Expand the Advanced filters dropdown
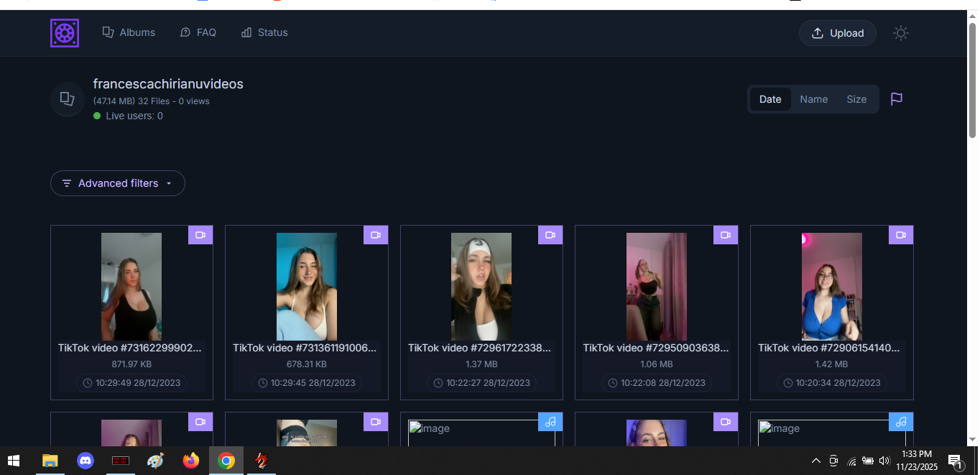Viewport: 980px width, 475px height. [118, 183]
